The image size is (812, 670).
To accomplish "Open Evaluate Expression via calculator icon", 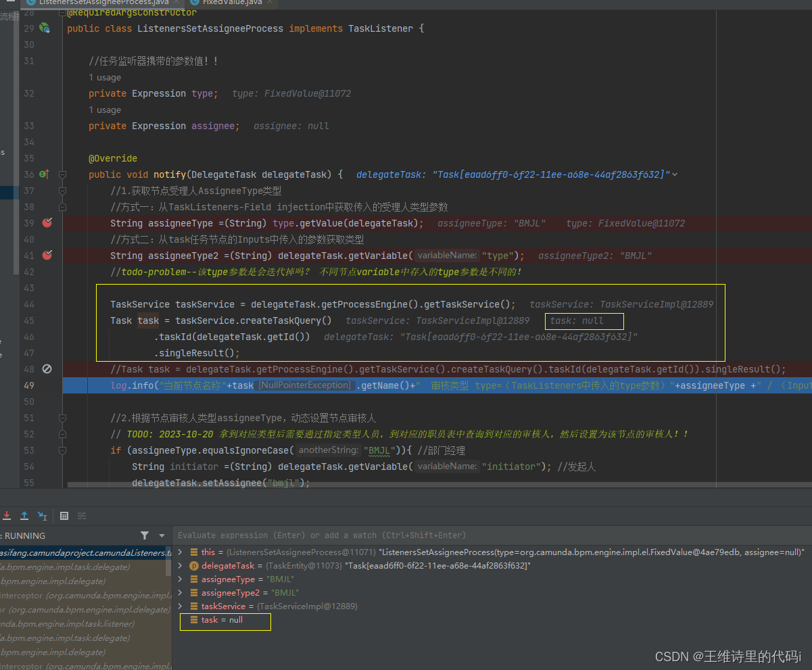I will point(64,515).
